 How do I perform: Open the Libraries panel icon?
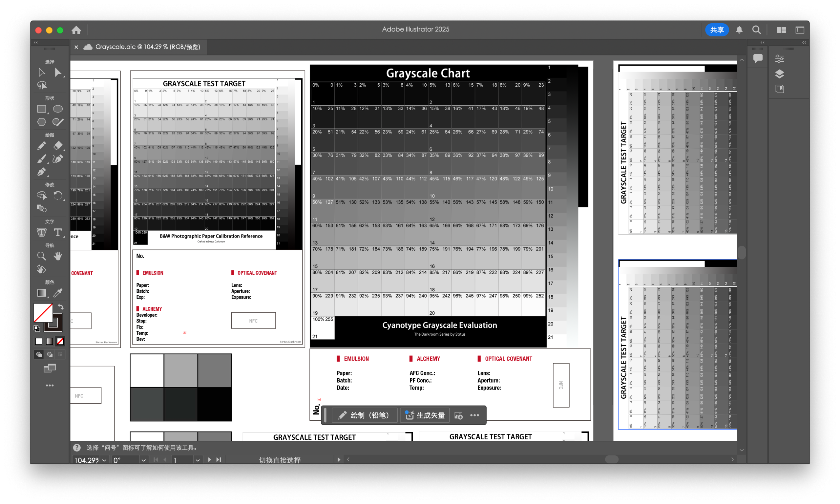[780, 89]
